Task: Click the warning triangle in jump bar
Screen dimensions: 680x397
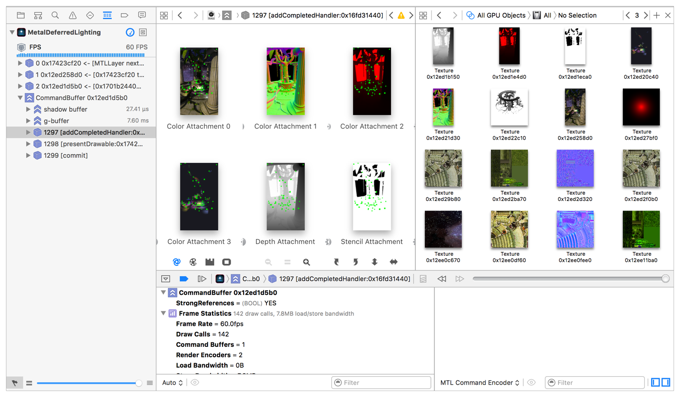Action: [401, 15]
